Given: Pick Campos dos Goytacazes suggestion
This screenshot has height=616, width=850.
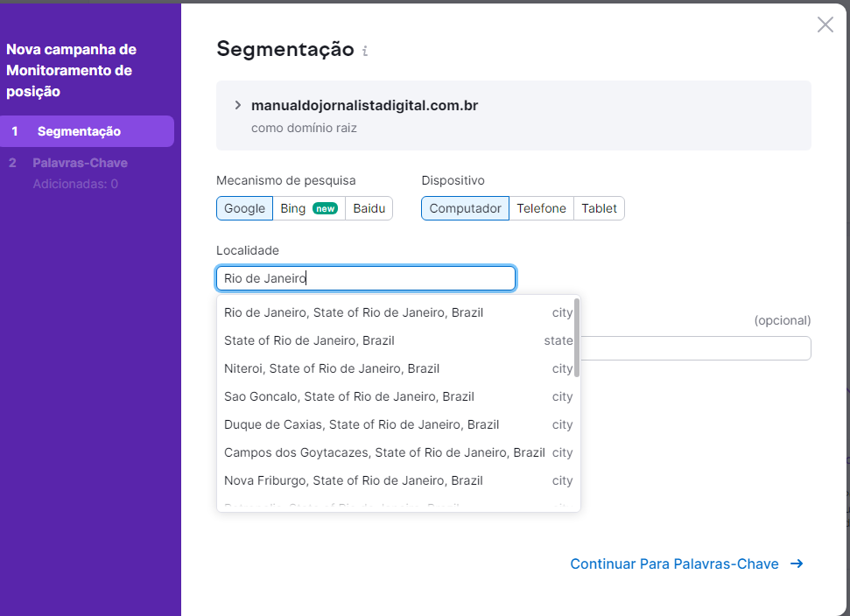Looking at the screenshot, I should [x=384, y=452].
